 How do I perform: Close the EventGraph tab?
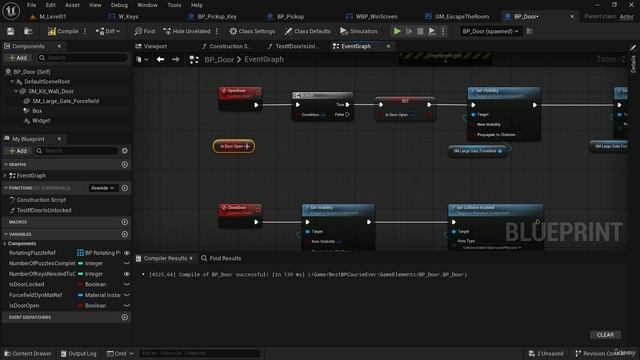tap(389, 46)
